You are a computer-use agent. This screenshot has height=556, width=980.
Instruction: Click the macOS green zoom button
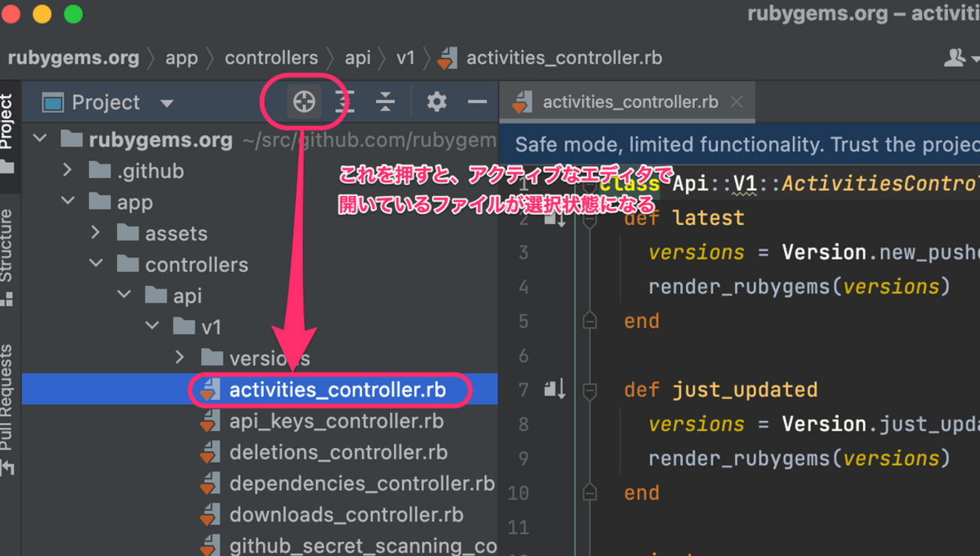(x=73, y=14)
